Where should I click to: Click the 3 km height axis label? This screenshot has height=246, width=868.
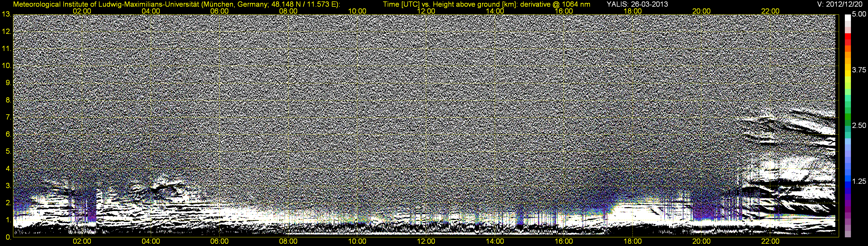[x=8, y=186]
